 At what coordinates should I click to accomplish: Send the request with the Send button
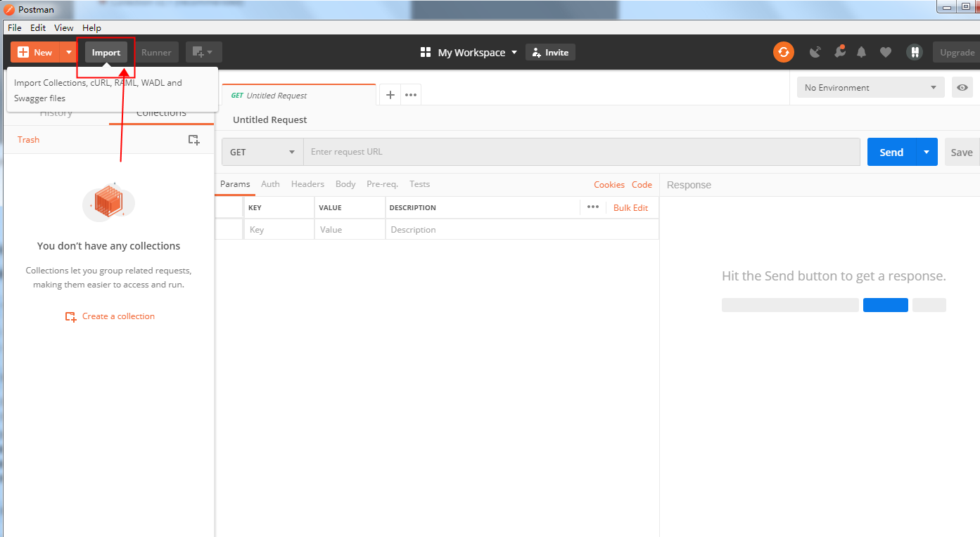(891, 152)
